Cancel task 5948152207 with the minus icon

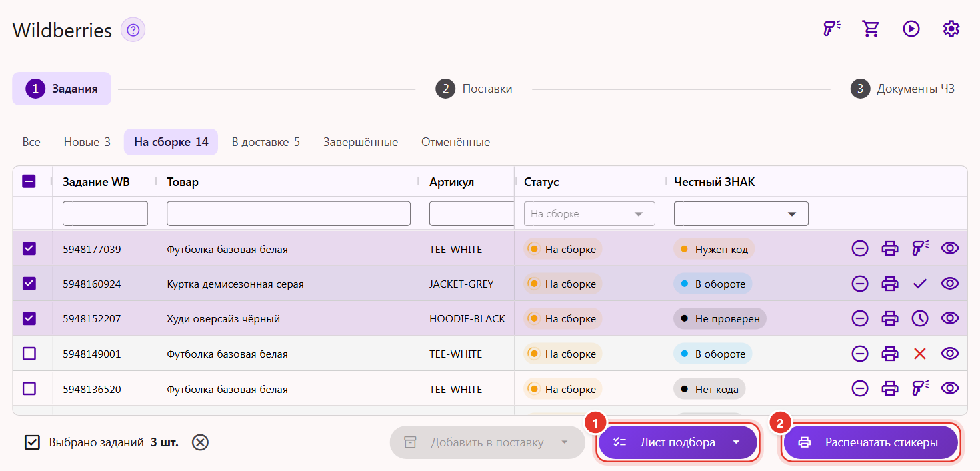click(860, 318)
